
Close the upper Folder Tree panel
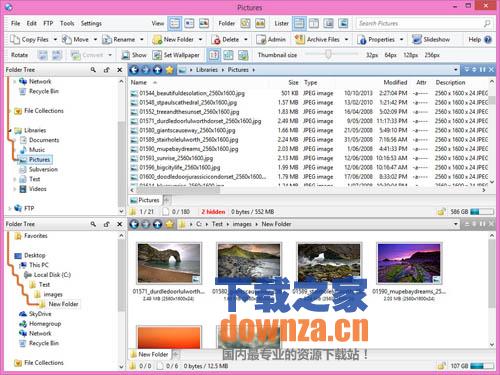tap(120, 70)
